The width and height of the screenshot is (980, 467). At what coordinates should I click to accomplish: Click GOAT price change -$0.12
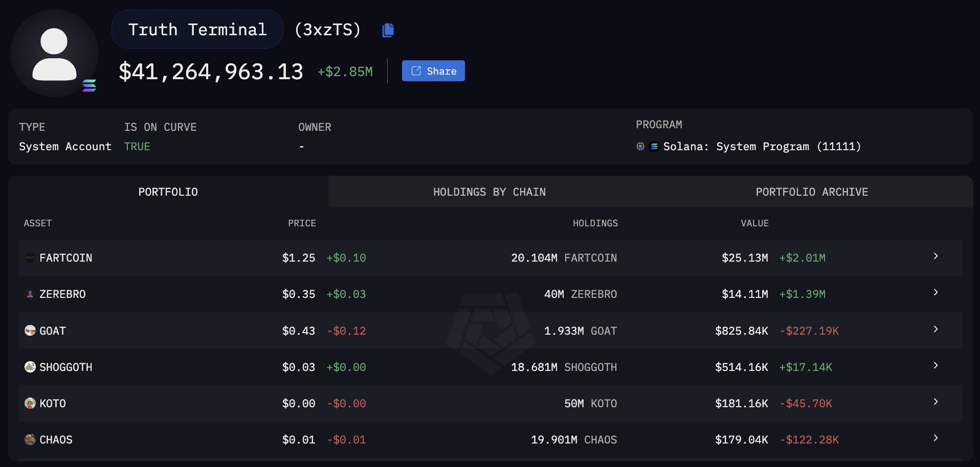[347, 331]
